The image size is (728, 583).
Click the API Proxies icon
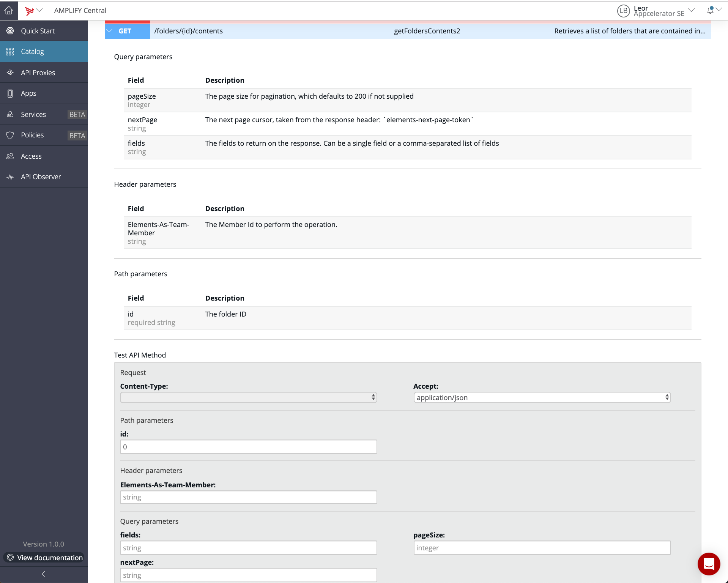click(x=10, y=72)
